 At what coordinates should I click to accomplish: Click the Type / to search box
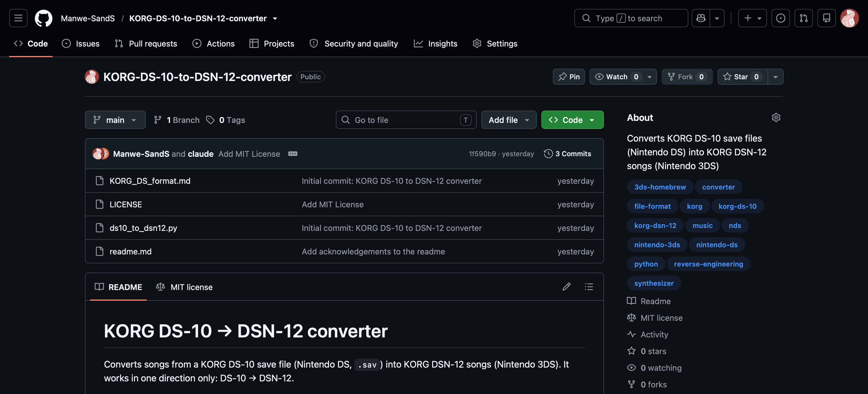click(631, 18)
